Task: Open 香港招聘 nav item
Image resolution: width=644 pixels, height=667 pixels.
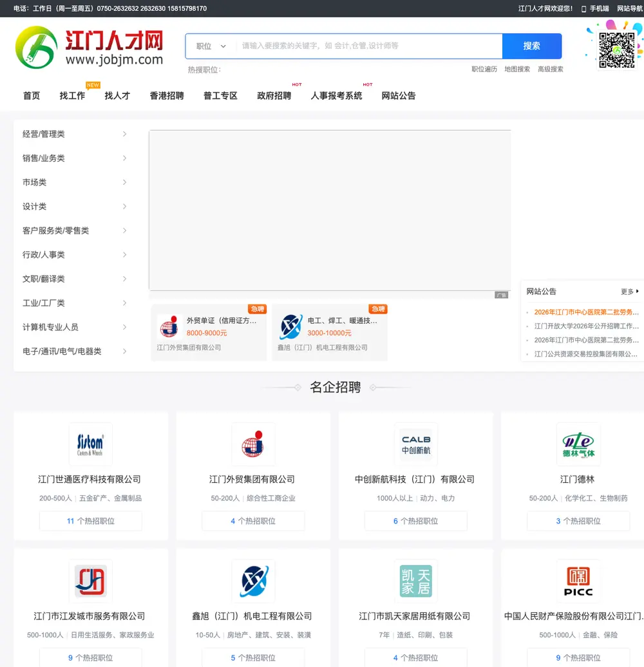Action: click(167, 96)
